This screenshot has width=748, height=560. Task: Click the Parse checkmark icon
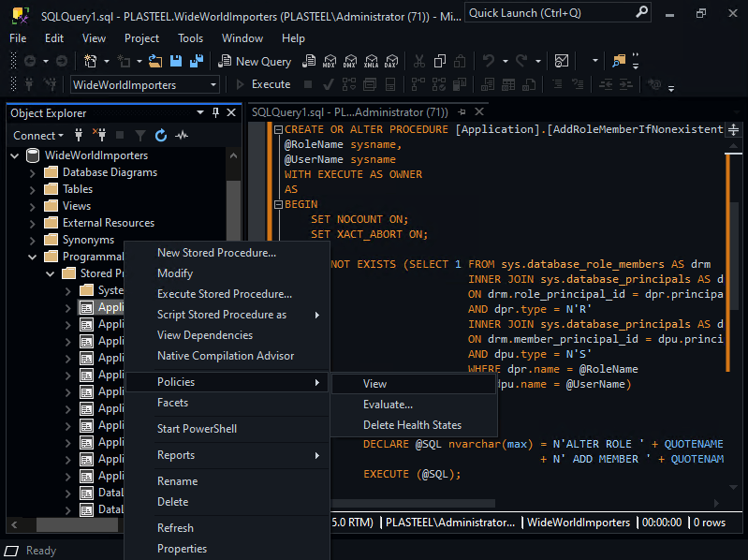pyautogui.click(x=329, y=85)
